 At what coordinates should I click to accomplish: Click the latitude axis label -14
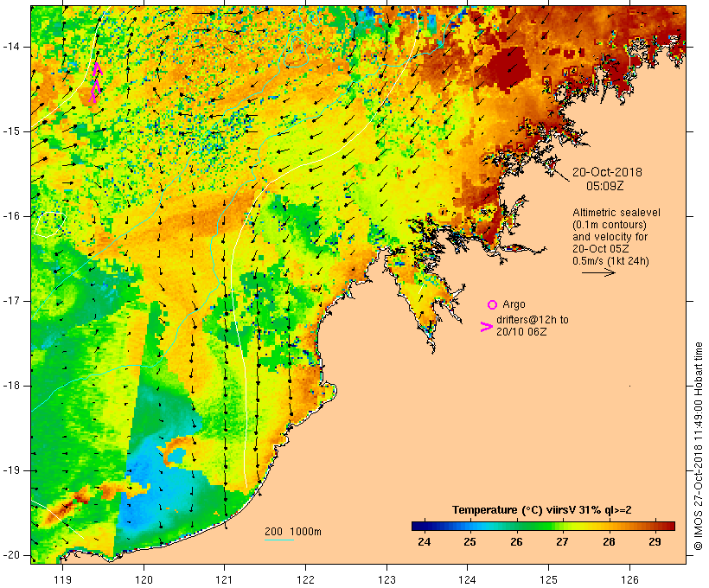pyautogui.click(x=10, y=47)
